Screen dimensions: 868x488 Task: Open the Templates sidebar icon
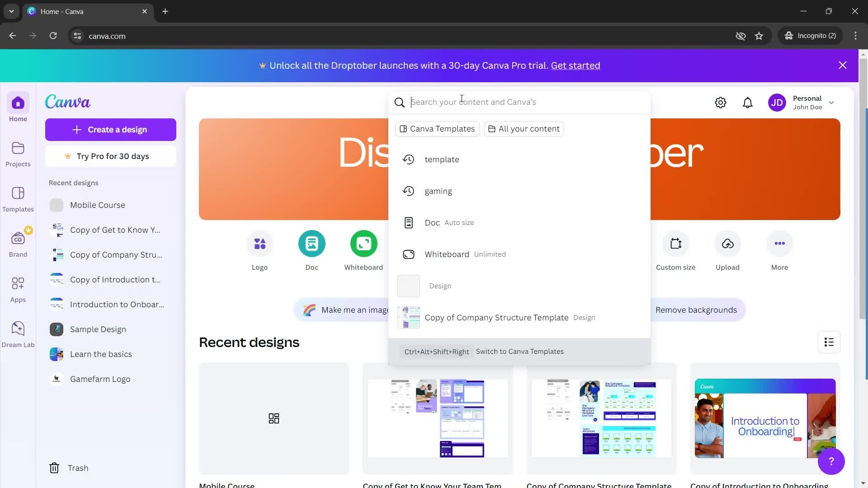coord(18,199)
